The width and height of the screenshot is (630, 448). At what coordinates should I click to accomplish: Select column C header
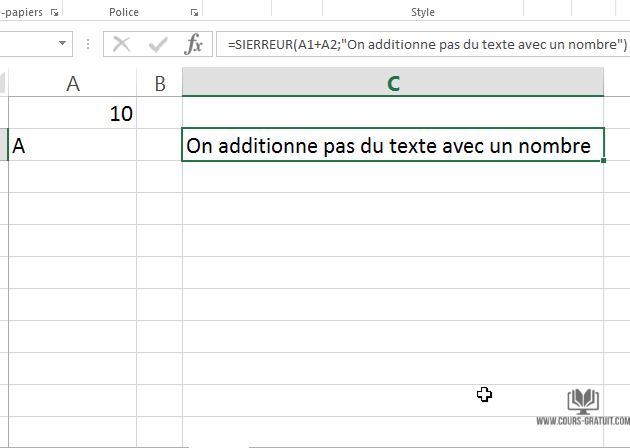tap(393, 84)
